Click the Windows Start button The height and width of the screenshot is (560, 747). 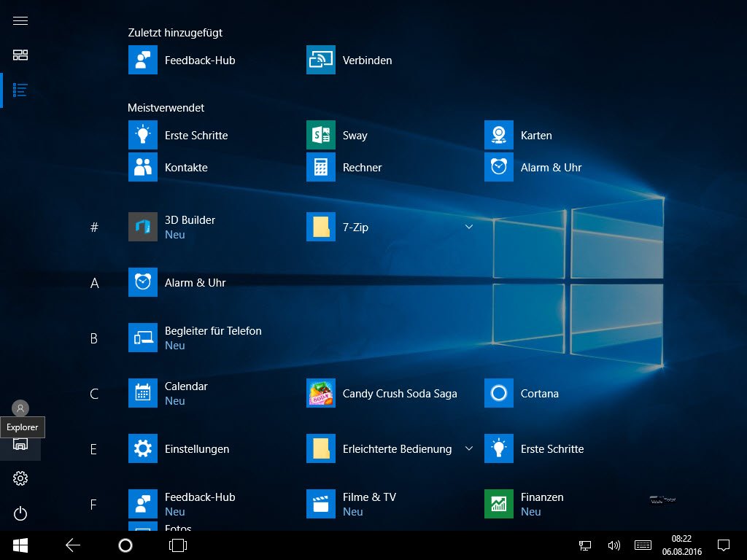click(20, 545)
